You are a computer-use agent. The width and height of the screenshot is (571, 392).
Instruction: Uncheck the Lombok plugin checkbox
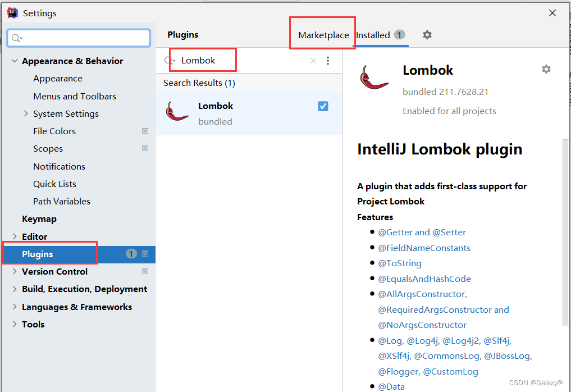coord(323,106)
